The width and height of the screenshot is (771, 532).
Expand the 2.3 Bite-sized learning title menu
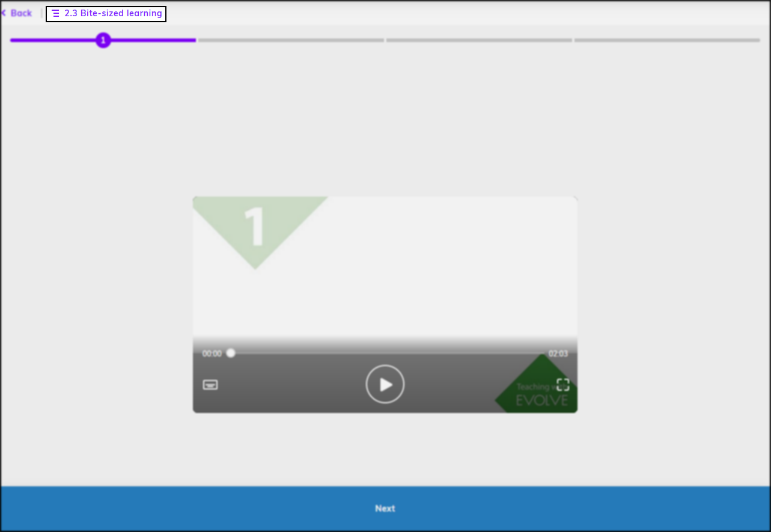[x=113, y=14]
